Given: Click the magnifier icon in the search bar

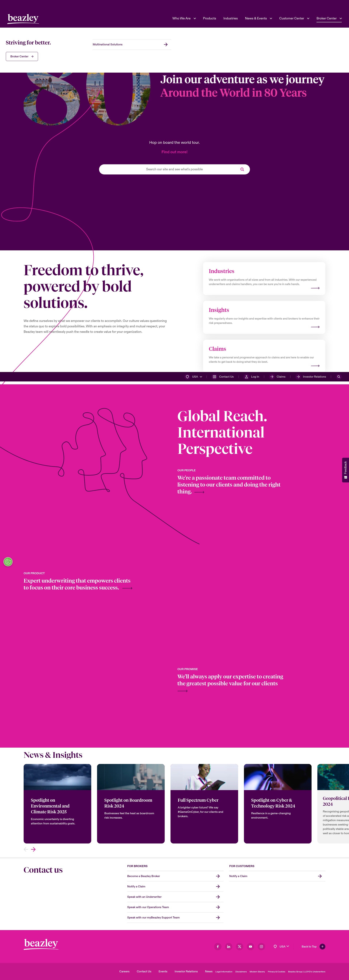Looking at the screenshot, I should point(242,169).
